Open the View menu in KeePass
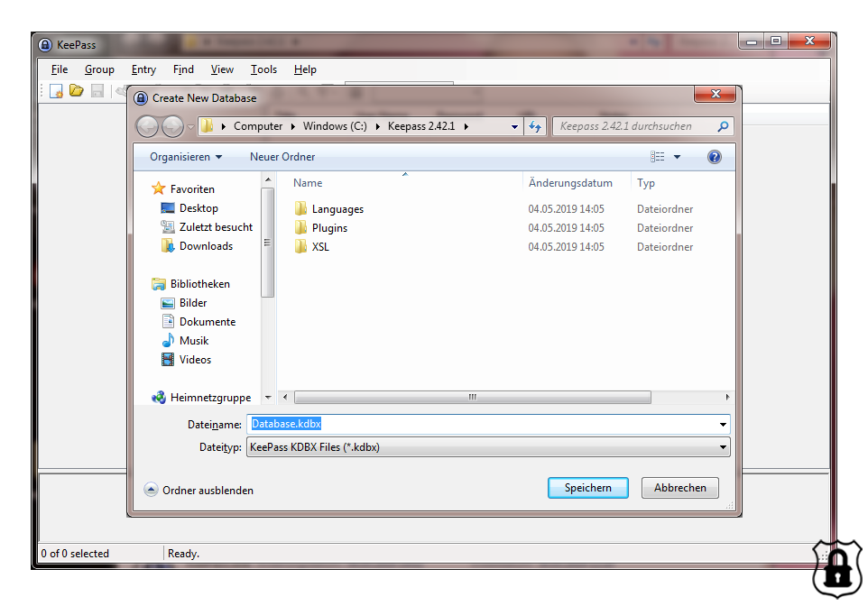This screenshot has height=606, width=868. tap(222, 69)
